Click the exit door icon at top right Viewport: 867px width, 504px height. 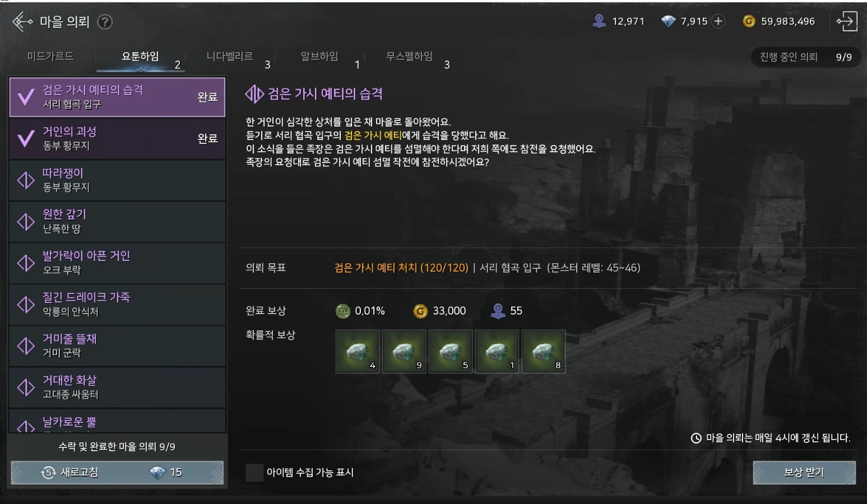847,21
